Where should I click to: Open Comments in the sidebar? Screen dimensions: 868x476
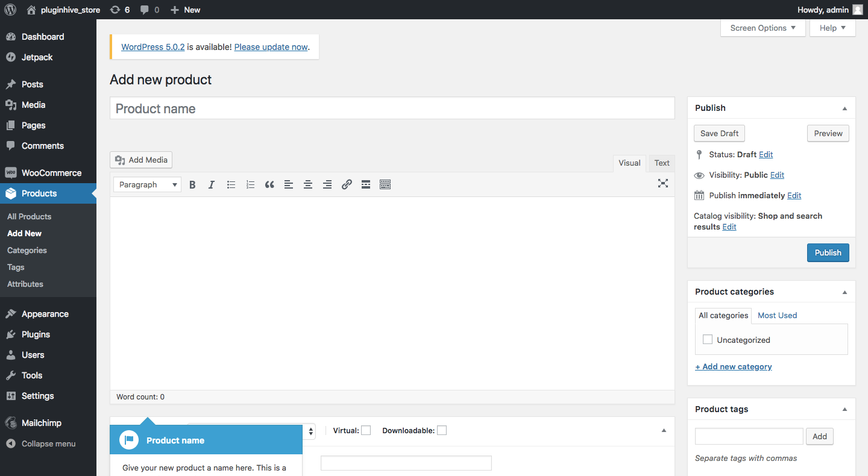(x=48, y=146)
